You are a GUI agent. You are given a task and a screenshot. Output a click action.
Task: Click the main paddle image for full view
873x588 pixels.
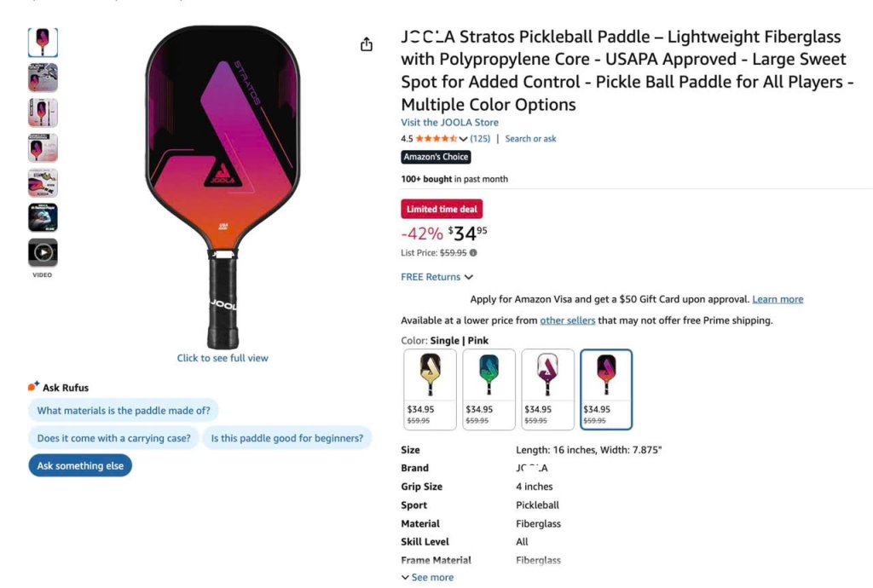(223, 187)
